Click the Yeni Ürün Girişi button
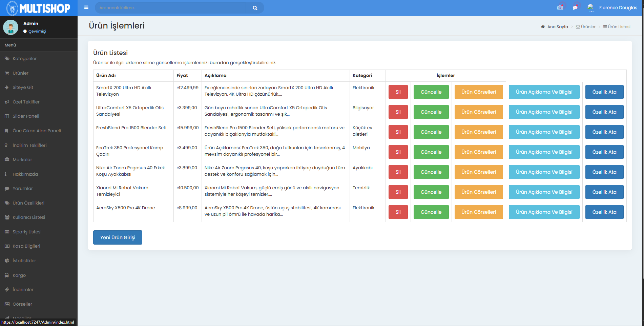 (x=118, y=237)
